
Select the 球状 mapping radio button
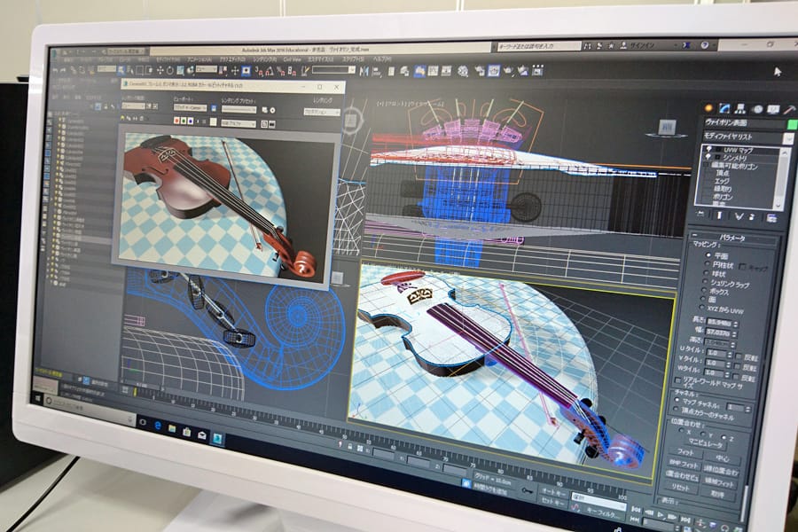click(707, 273)
